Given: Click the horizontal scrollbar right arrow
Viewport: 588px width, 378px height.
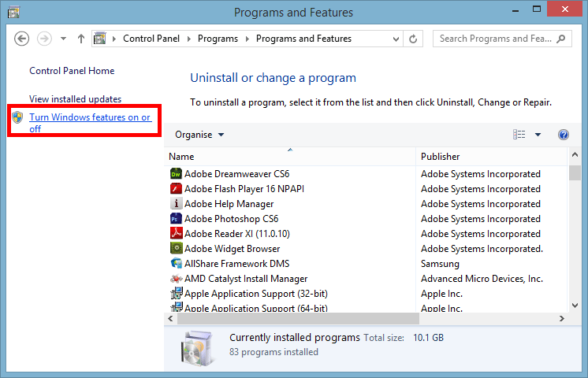Looking at the screenshot, I should click(562, 318).
